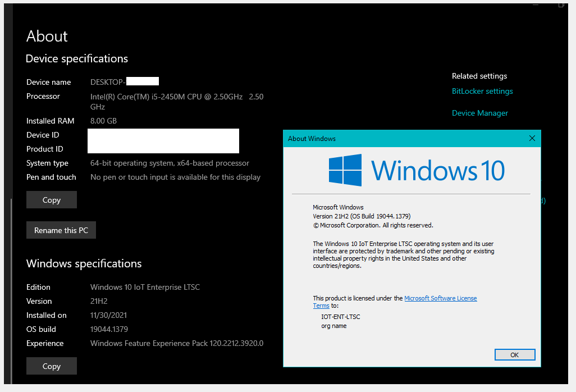This screenshot has height=392, width=576.
Task: Select the Experience label
Action: pyautogui.click(x=45, y=344)
